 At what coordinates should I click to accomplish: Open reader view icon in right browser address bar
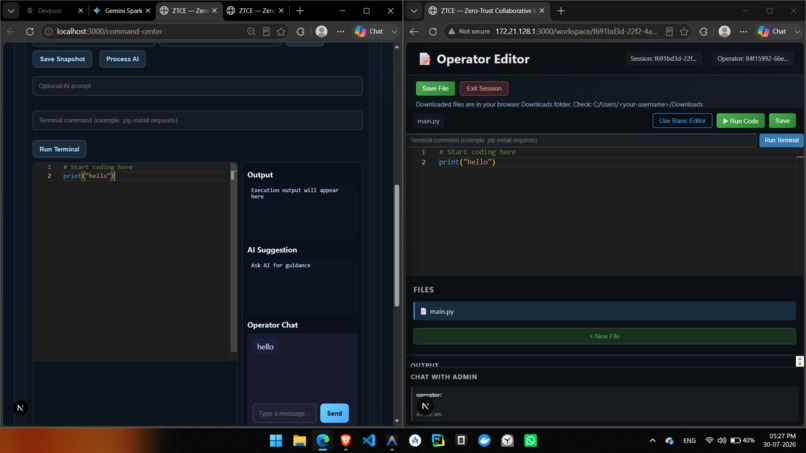pos(669,31)
